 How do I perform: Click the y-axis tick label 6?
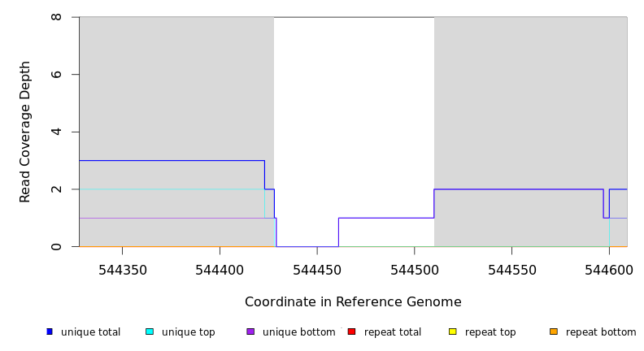[56, 75]
